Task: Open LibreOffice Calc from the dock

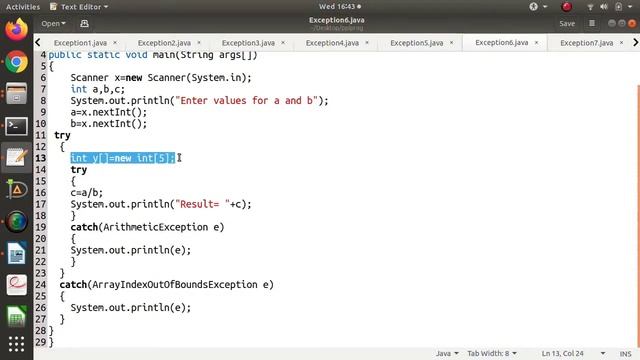Action: [16, 316]
